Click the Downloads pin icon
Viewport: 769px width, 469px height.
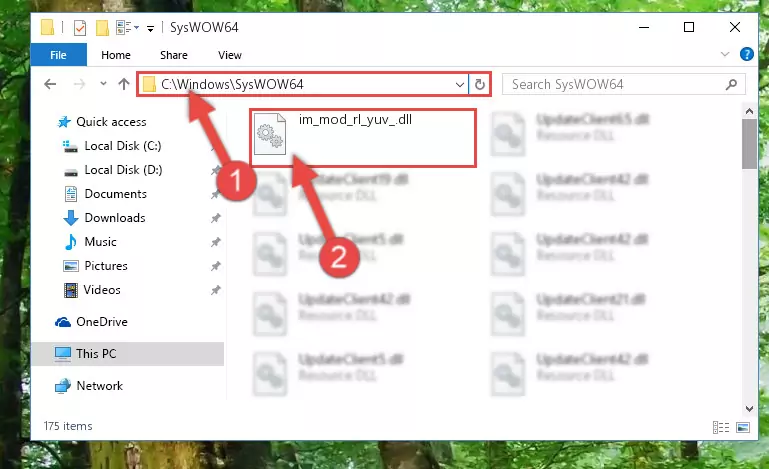(215, 218)
